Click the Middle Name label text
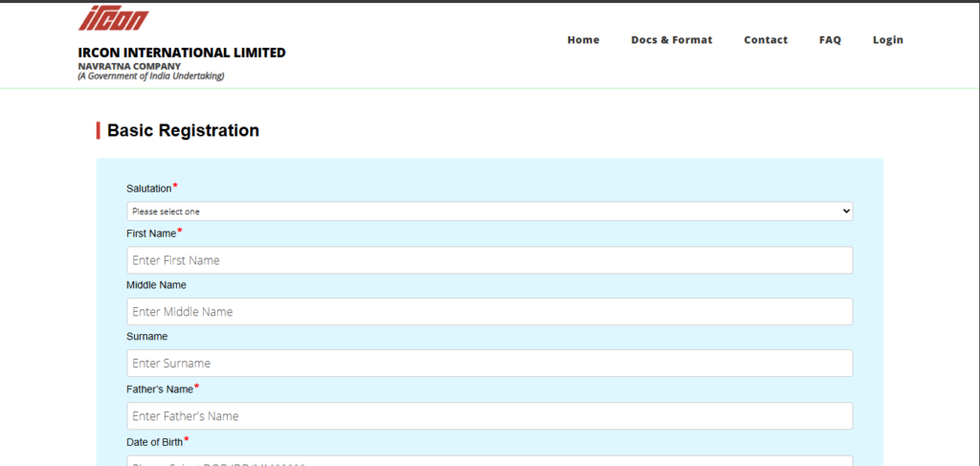 pyautogui.click(x=156, y=285)
